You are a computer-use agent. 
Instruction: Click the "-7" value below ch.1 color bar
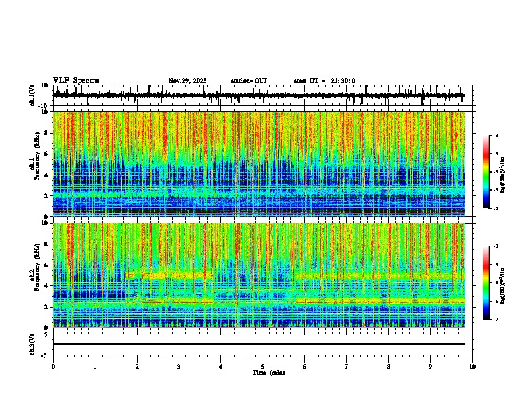496,209
